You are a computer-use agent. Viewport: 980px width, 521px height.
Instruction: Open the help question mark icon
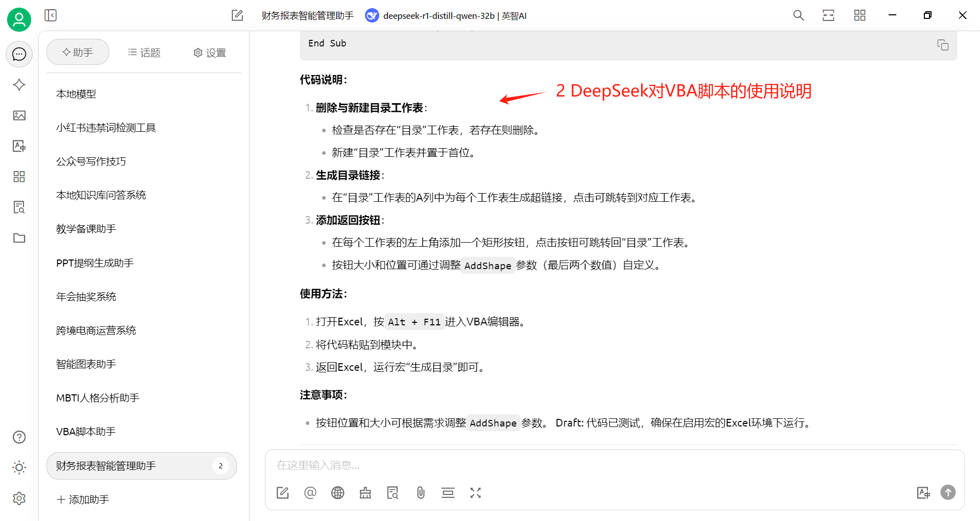pos(19,437)
